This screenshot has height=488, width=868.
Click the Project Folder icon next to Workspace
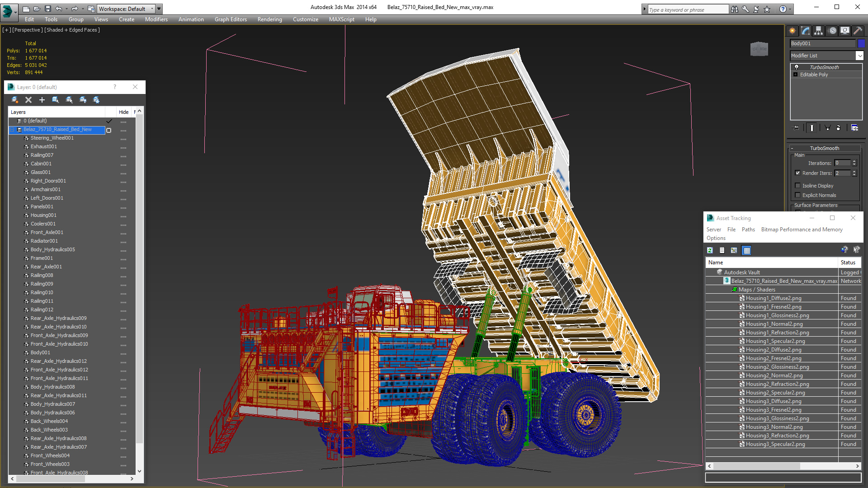click(91, 9)
